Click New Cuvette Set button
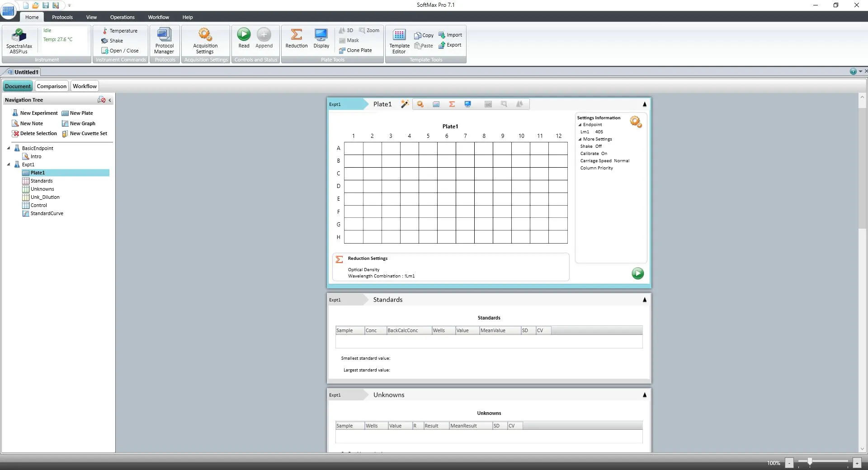 coord(85,133)
